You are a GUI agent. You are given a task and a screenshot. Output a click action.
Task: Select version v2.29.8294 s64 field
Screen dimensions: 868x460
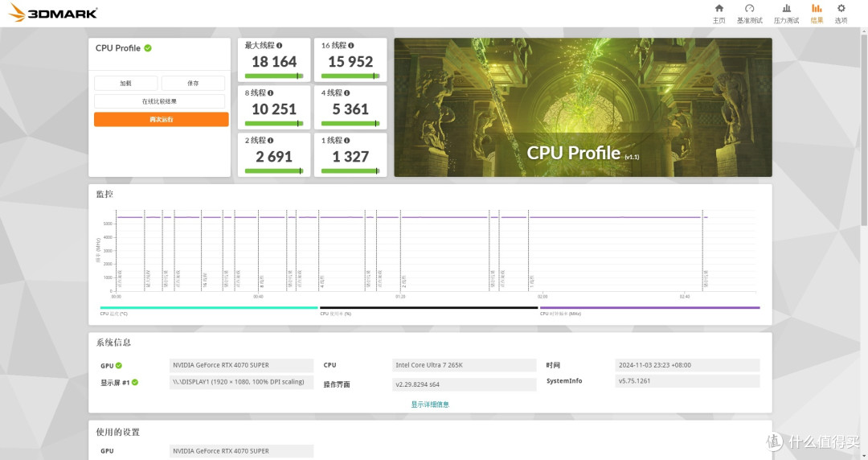pos(464,384)
